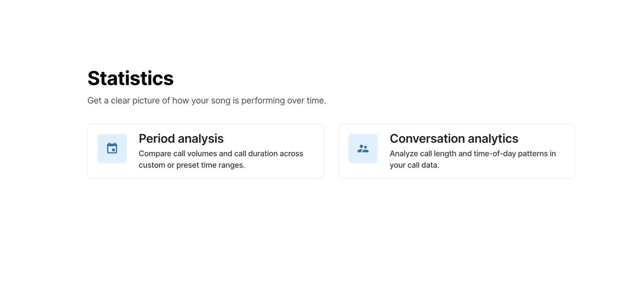Click the "your call data." text line
Image resolution: width=644 pixels, height=294 pixels.
[414, 165]
